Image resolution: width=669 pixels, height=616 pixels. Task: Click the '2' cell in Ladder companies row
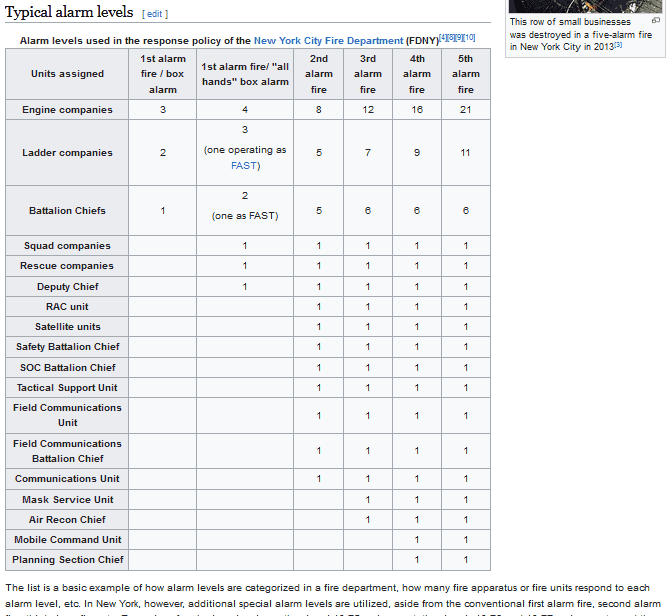click(x=163, y=153)
